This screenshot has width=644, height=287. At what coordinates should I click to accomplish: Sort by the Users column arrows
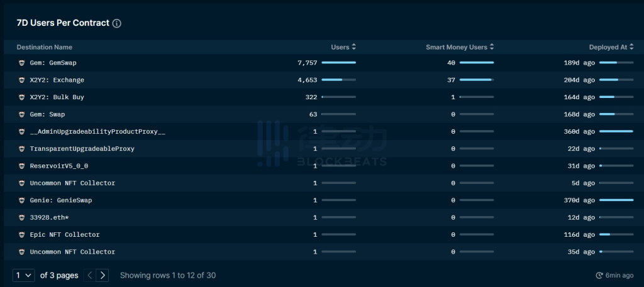point(353,47)
